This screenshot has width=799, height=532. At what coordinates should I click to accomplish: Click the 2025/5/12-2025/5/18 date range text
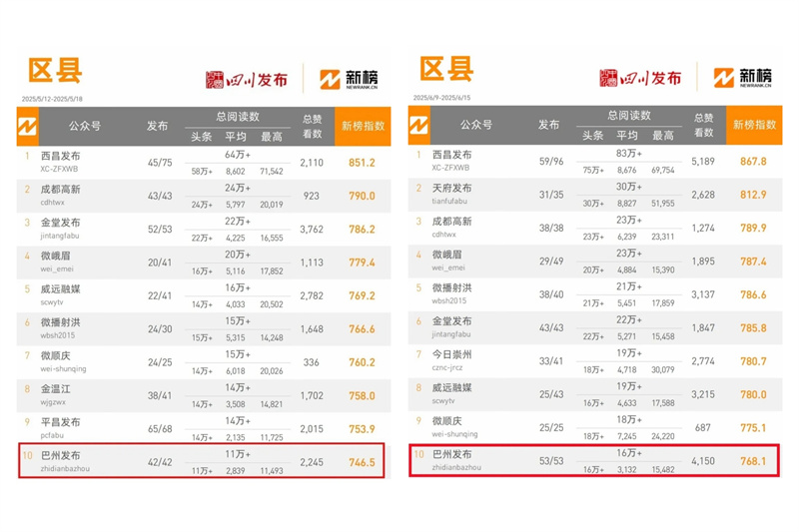click(55, 99)
